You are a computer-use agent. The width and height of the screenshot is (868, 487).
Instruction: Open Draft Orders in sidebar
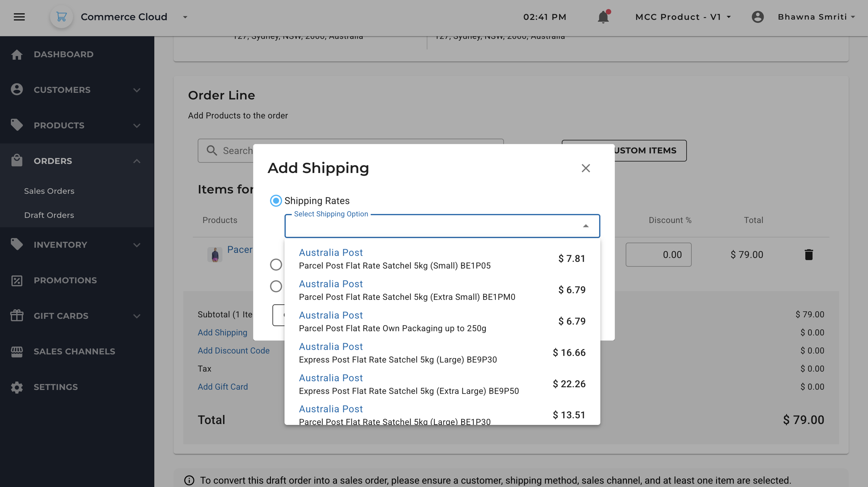pyautogui.click(x=49, y=215)
